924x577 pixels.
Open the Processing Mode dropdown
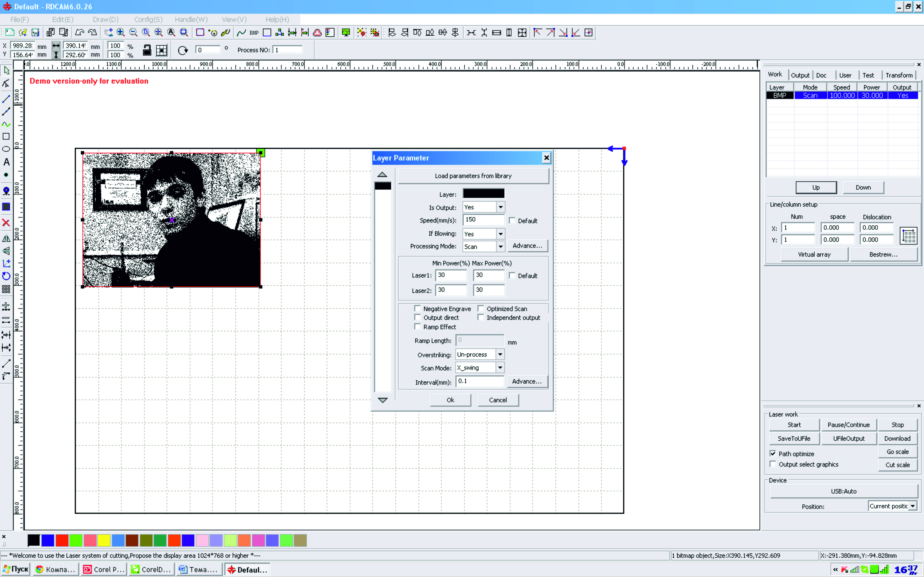click(501, 246)
